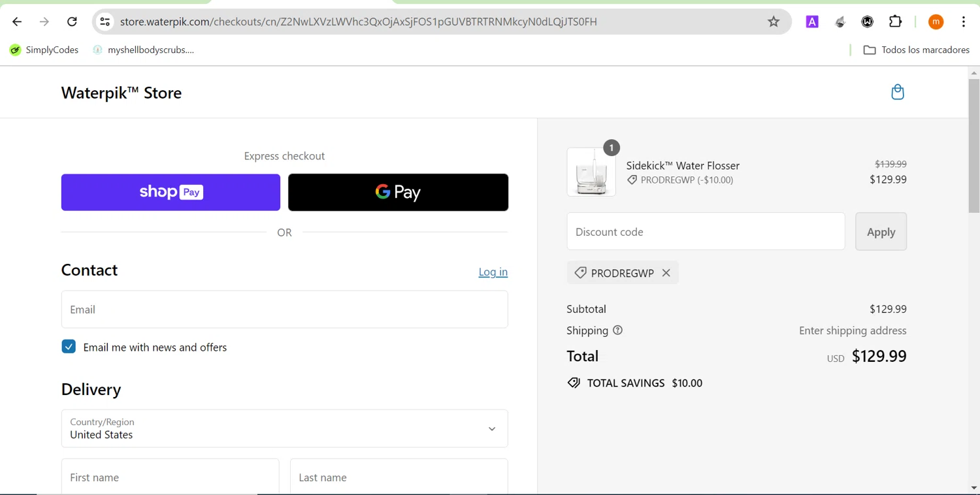Go back to the previous page

[17, 22]
